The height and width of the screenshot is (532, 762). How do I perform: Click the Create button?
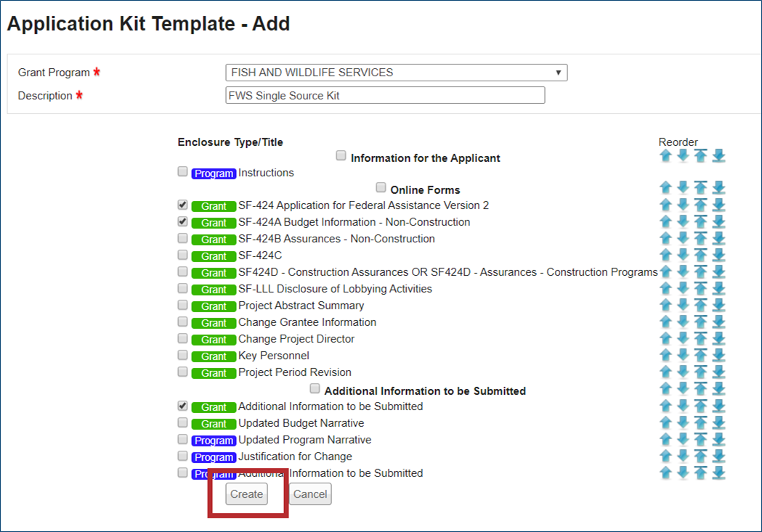pyautogui.click(x=246, y=494)
